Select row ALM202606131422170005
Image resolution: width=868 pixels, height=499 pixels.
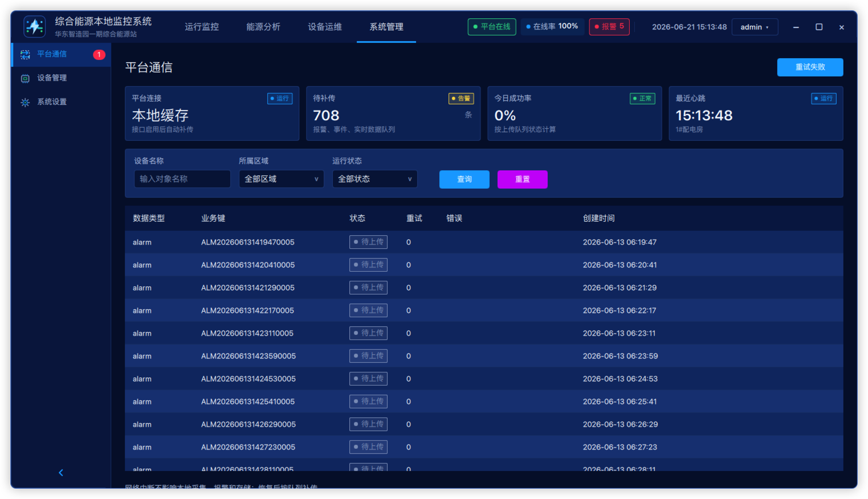pyautogui.click(x=484, y=310)
